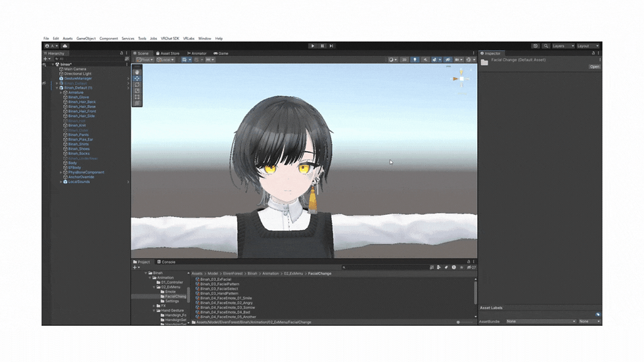
Task: Select the Scale tool in Scene overlay
Action: pos(137,91)
